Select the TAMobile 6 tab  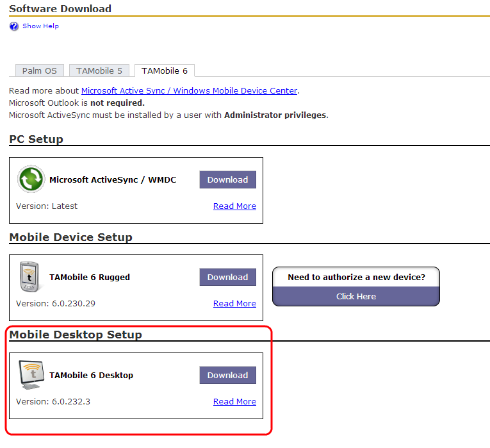[165, 71]
